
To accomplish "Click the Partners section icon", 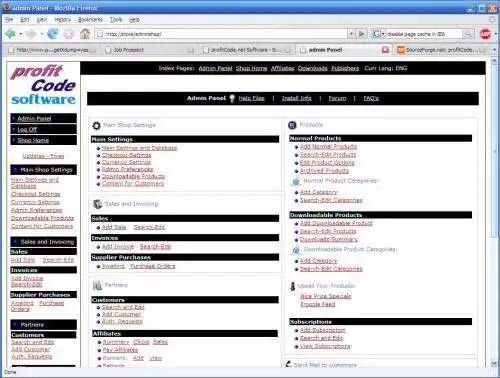I will [x=97, y=285].
